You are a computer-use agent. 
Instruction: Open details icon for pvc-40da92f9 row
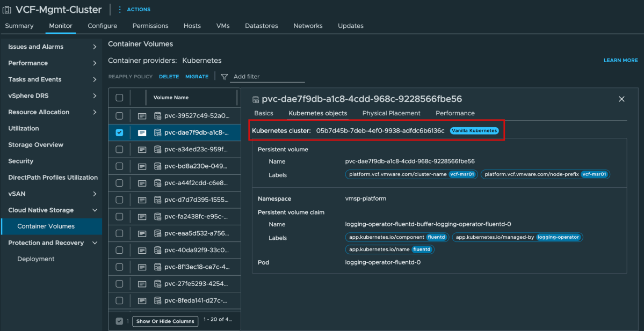142,250
